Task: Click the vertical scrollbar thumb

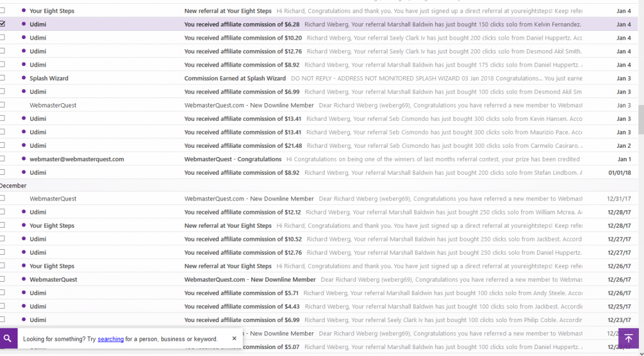Action: point(641,120)
